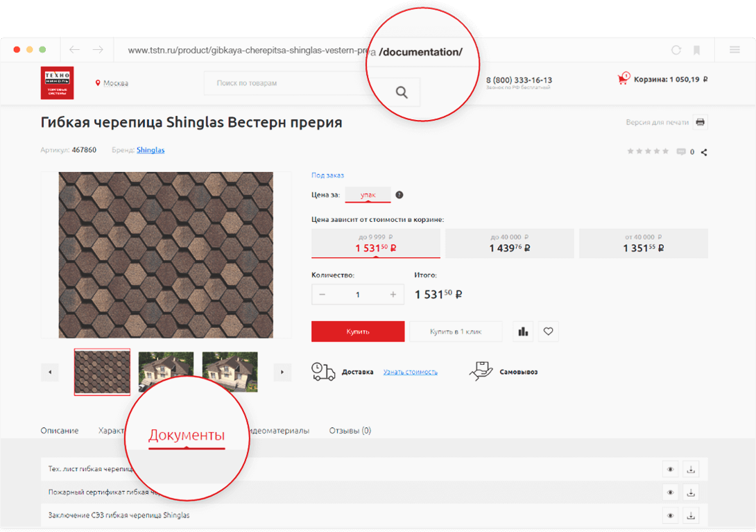756x532 pixels.
Task: Click the red Купить button
Action: coord(358,332)
